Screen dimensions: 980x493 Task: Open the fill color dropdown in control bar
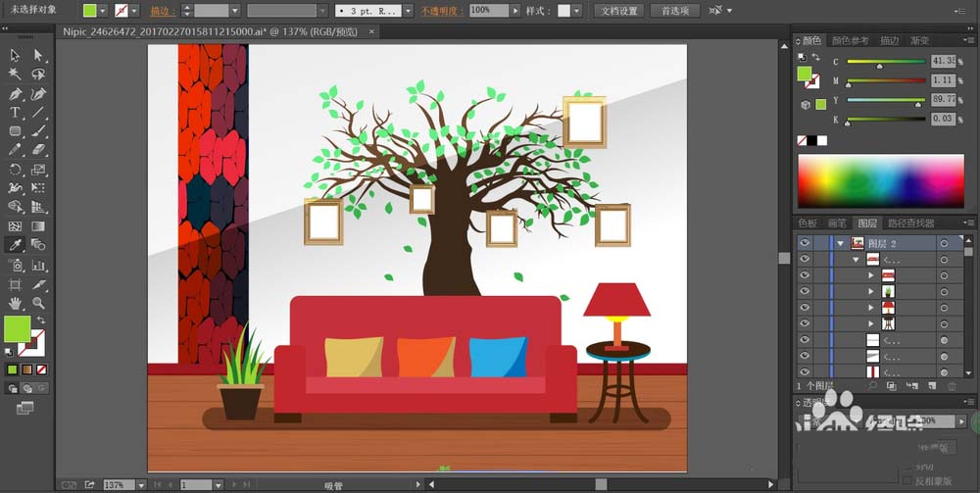103,11
